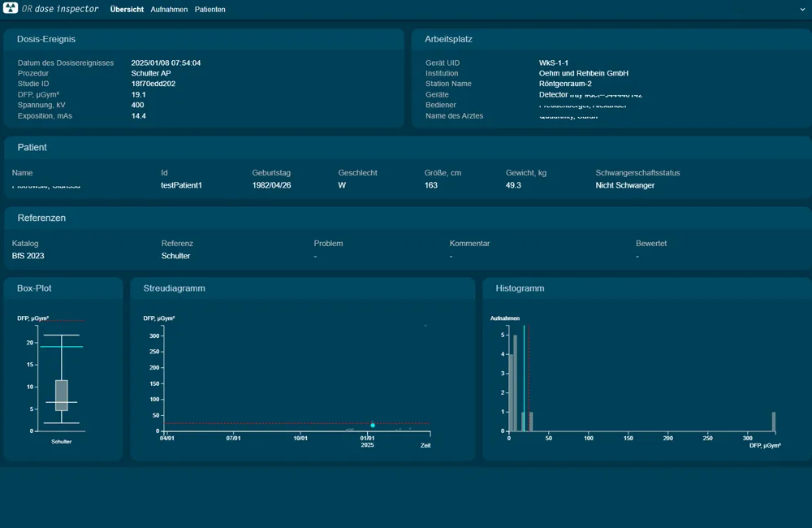Switch to the Aufnahmen tab
This screenshot has height=528, width=812.
pos(169,10)
